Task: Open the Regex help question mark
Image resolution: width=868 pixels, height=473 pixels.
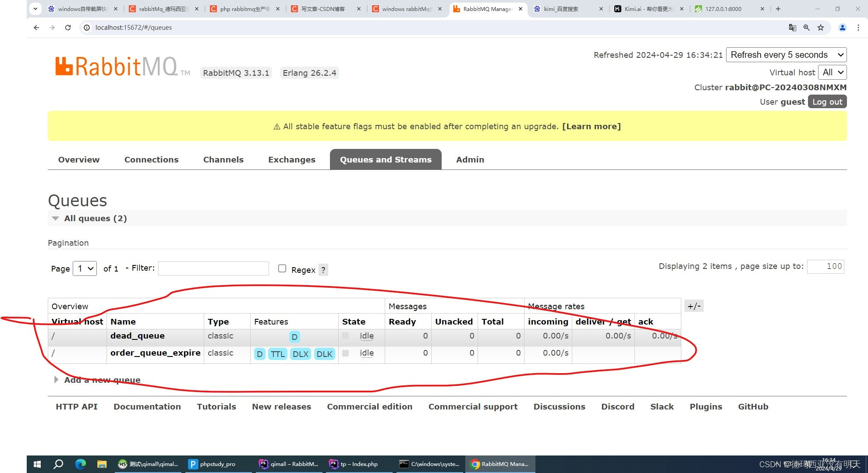Action: coord(323,270)
